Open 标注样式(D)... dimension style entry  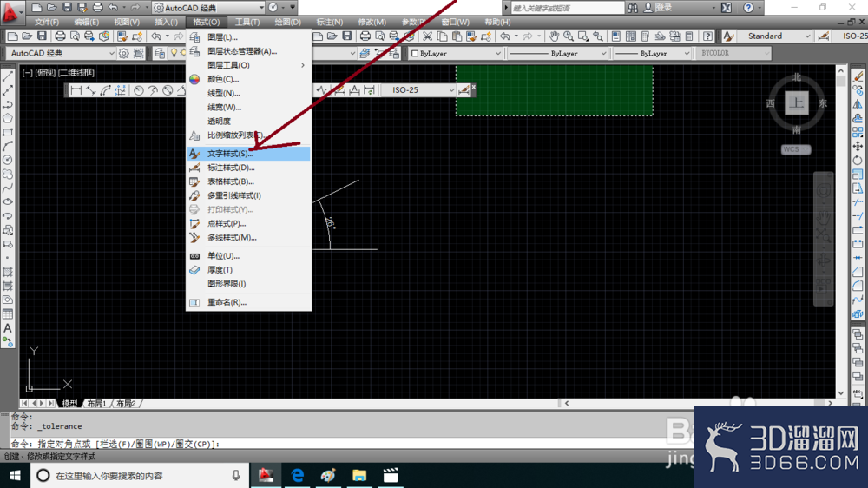248,168
